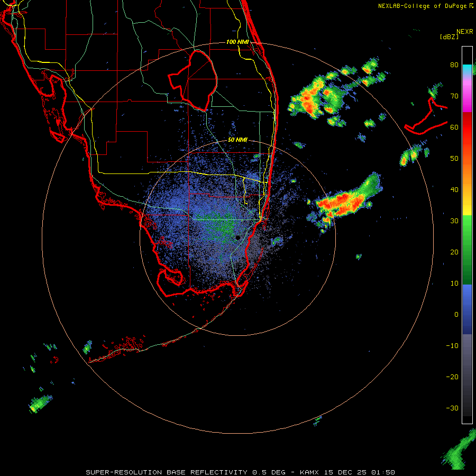
Task: Click the -10 value on the dBZ scale
Action: tap(452, 345)
